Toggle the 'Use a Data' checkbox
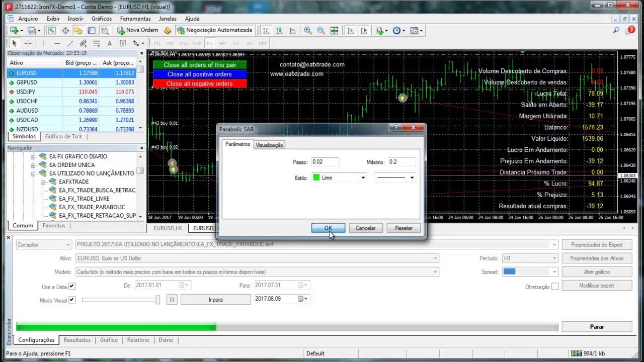The height and width of the screenshot is (362, 644). click(x=71, y=287)
